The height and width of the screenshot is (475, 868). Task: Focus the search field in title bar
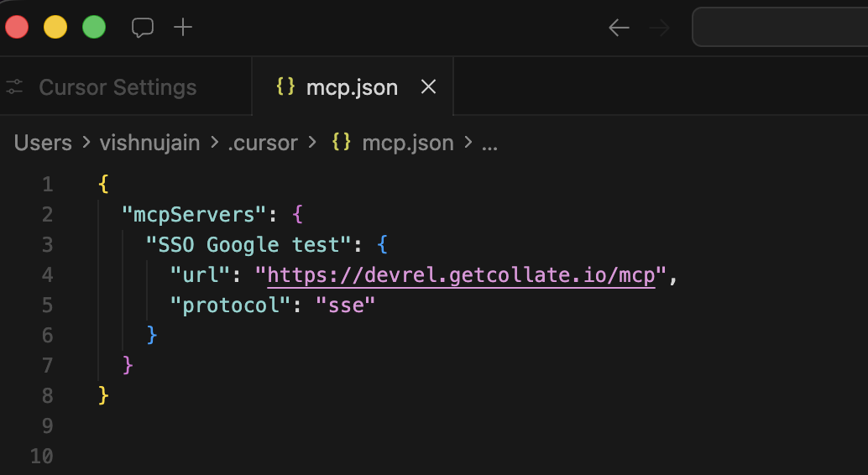point(780,27)
